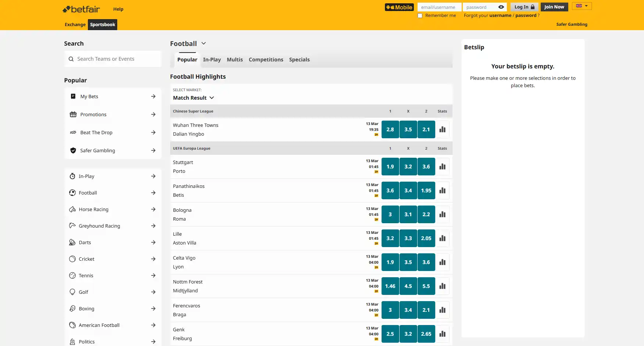Viewport: 644px width, 346px height.
Task: Click the Join Now button
Action: 554,7
